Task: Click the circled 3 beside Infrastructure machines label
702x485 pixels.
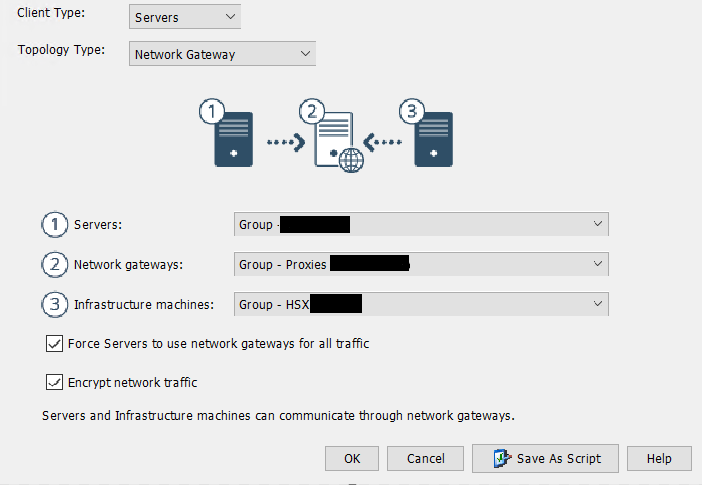Action: click(55, 305)
